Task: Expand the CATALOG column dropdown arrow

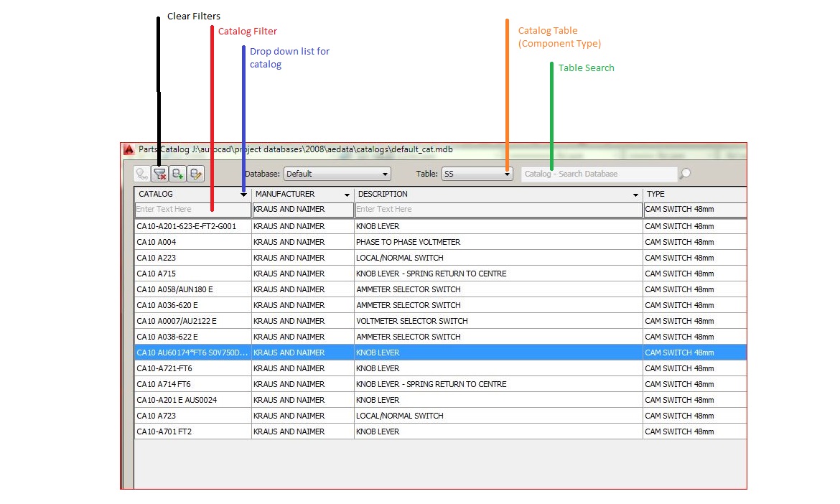Action: (244, 195)
